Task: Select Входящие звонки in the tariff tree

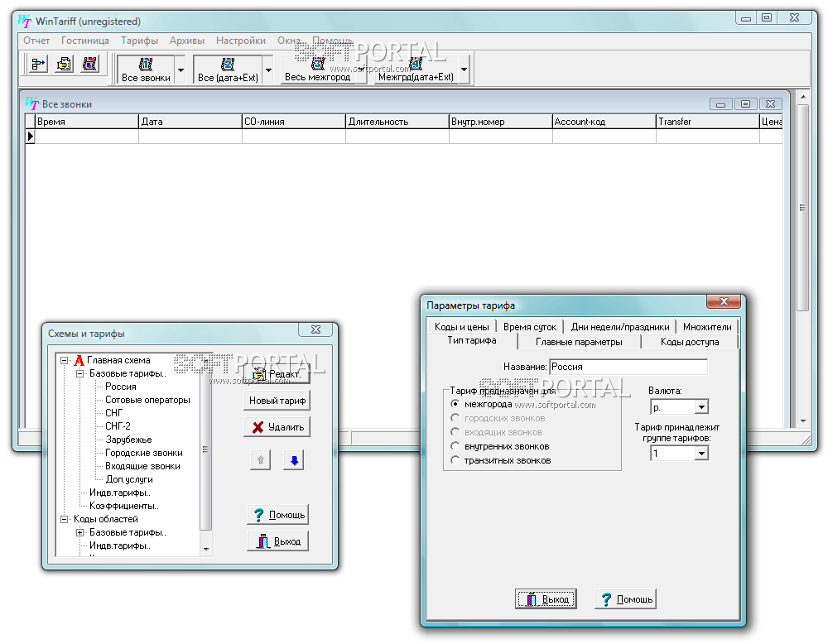Action: (x=142, y=466)
